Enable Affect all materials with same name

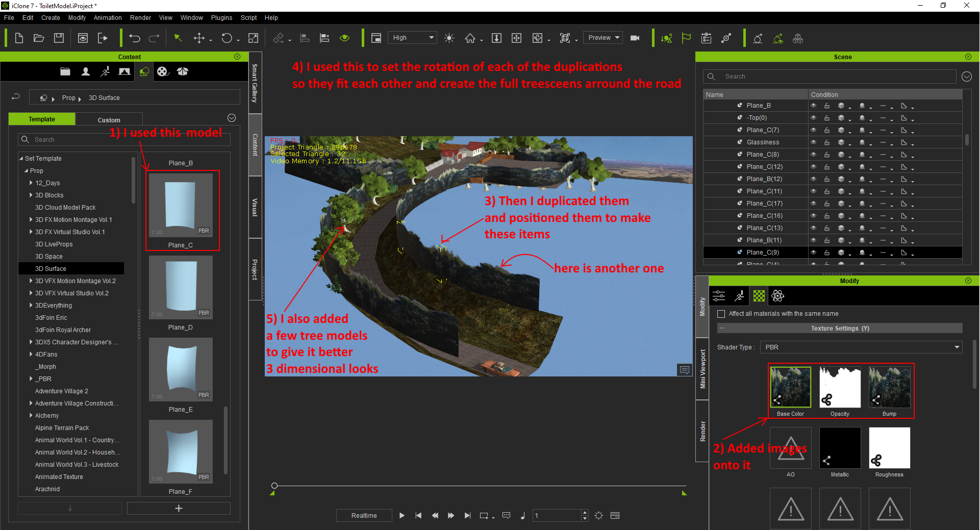[721, 314]
